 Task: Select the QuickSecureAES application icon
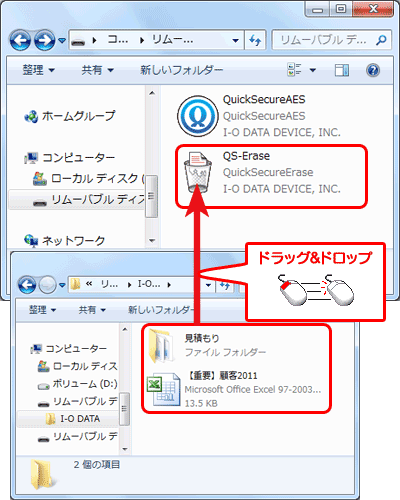tap(198, 116)
